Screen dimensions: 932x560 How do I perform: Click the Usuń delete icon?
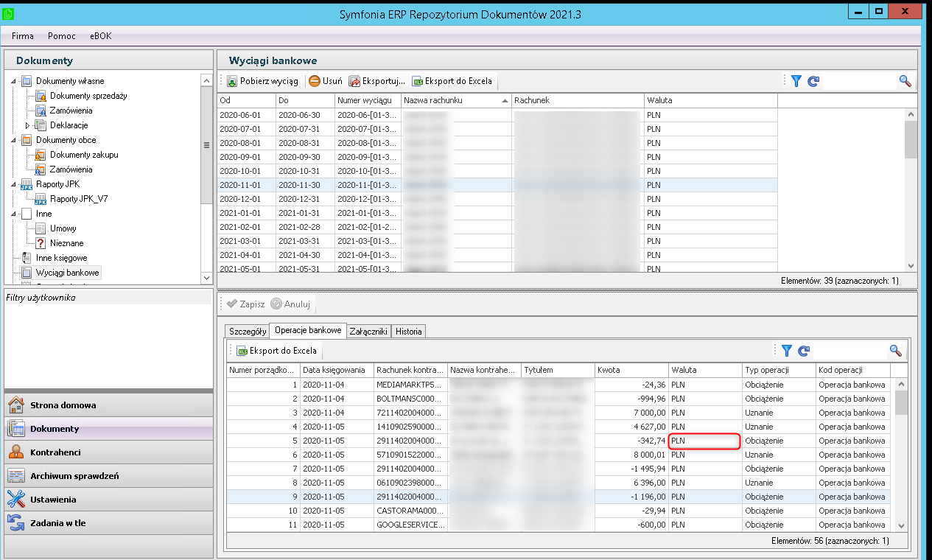click(x=315, y=81)
